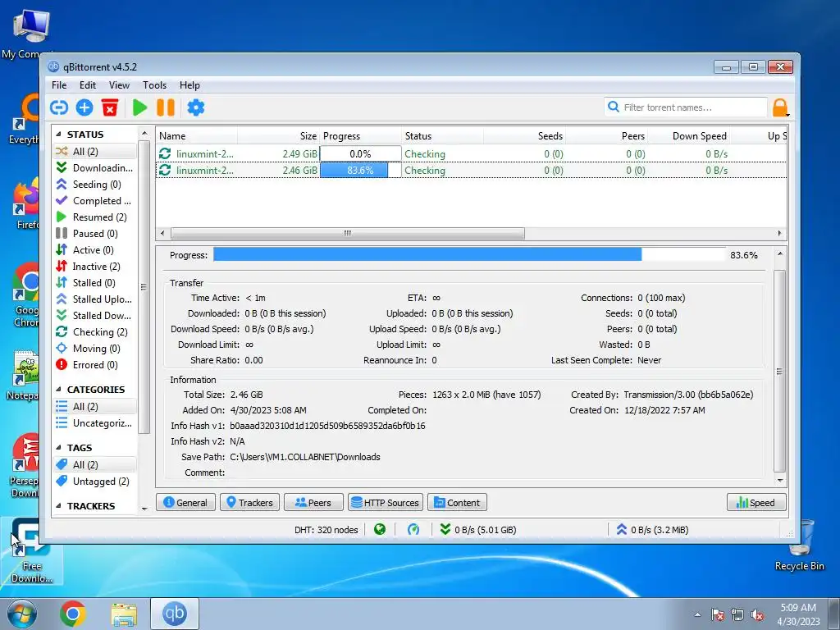
Task: Open the Windows Start menu
Action: coord(22,614)
